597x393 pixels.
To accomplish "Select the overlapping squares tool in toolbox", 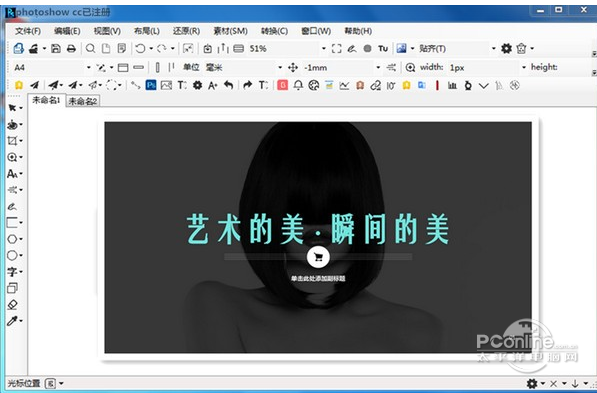I will [x=12, y=288].
